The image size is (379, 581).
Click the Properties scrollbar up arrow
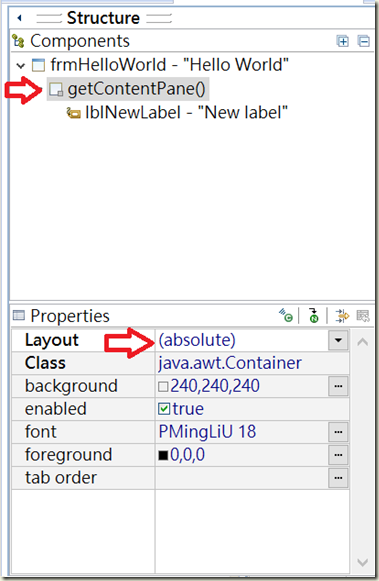pos(363,342)
